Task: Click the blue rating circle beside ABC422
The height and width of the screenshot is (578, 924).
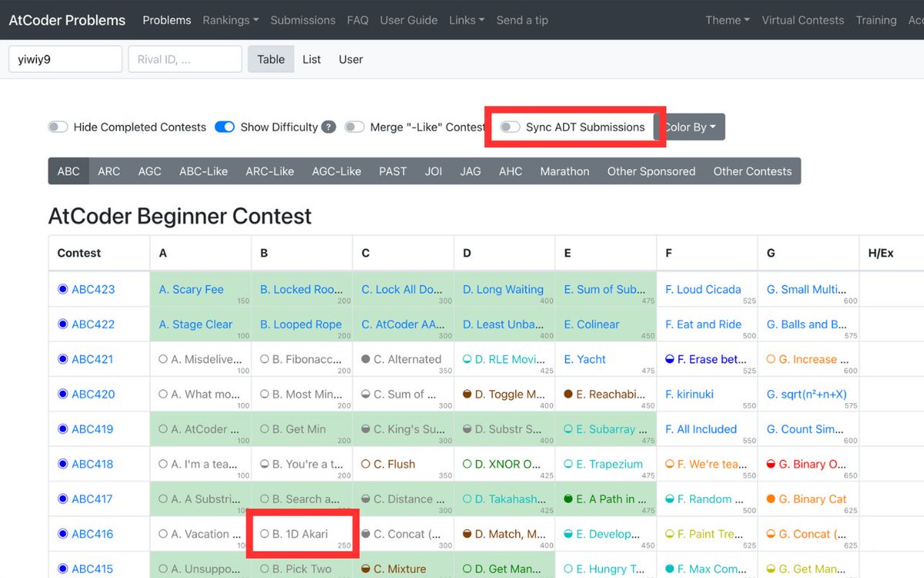Action: [63, 324]
